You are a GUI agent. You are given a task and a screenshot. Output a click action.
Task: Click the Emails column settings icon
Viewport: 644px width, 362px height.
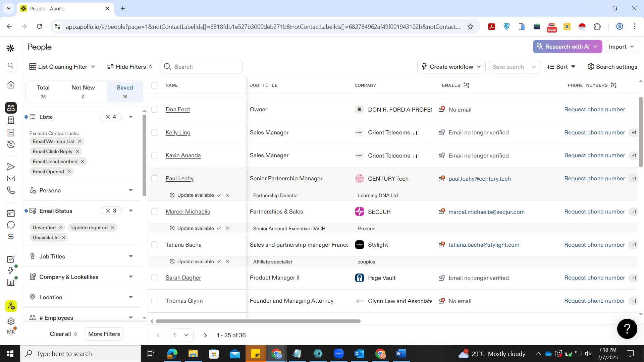[466, 85]
